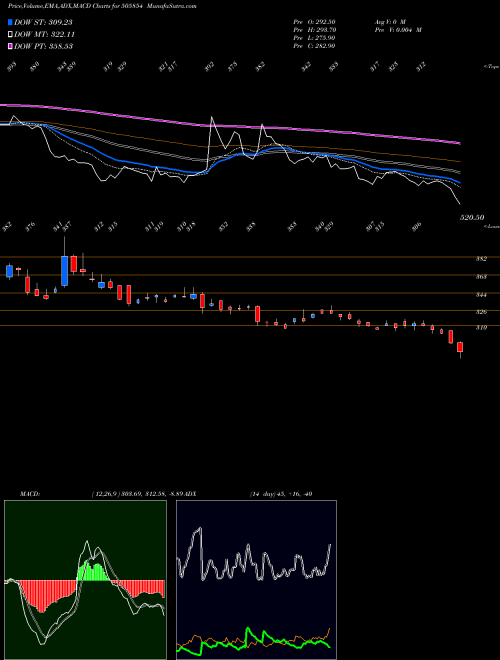Select the DOW ST legend value text

click(43, 22)
